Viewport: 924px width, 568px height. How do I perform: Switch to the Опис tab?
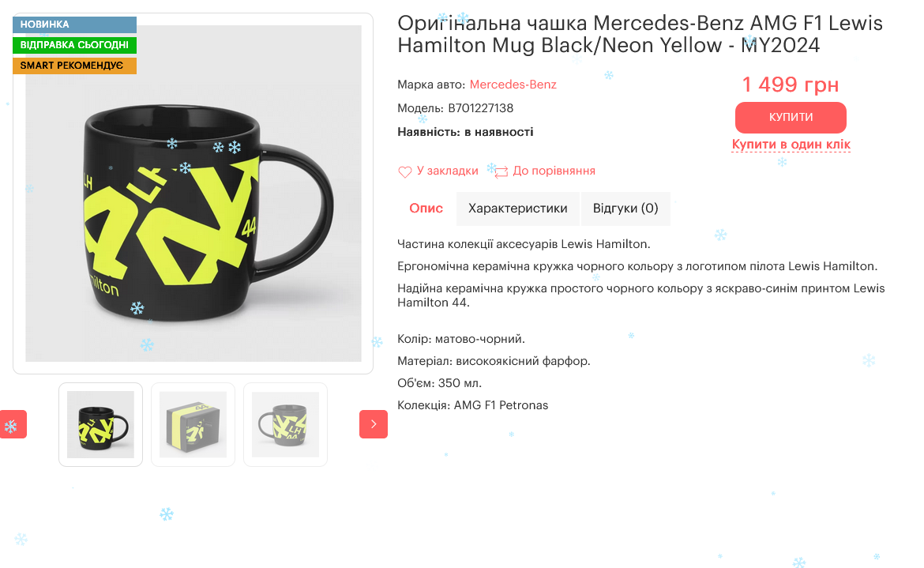tap(426, 209)
